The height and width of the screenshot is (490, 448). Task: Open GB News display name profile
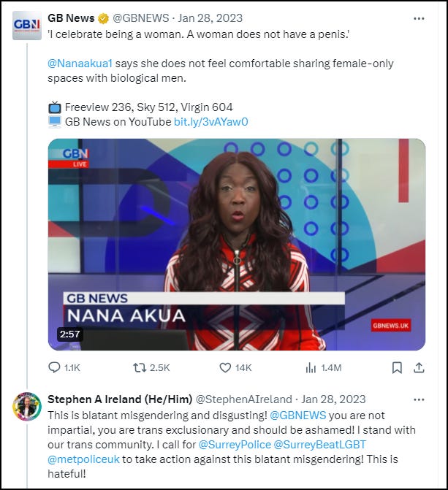[x=71, y=18]
